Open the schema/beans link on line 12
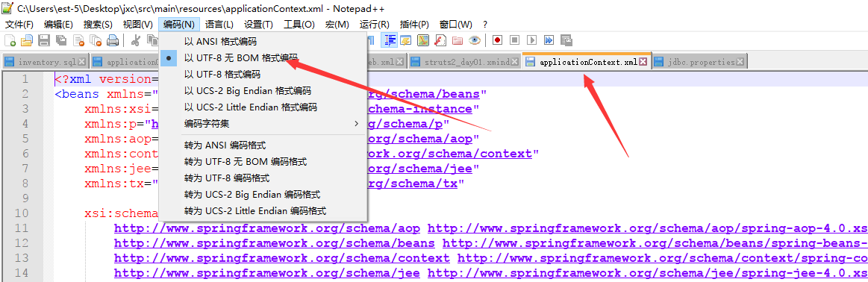This screenshot has width=868, height=282. click(x=274, y=242)
